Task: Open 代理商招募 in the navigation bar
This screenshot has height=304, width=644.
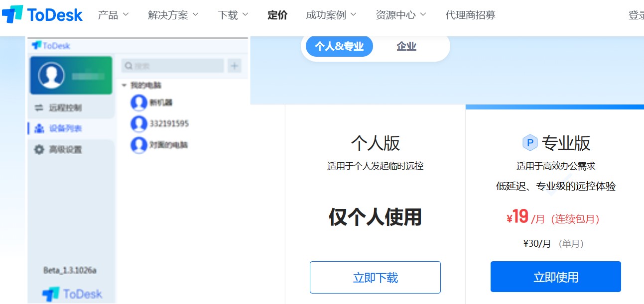Action: coord(470,15)
